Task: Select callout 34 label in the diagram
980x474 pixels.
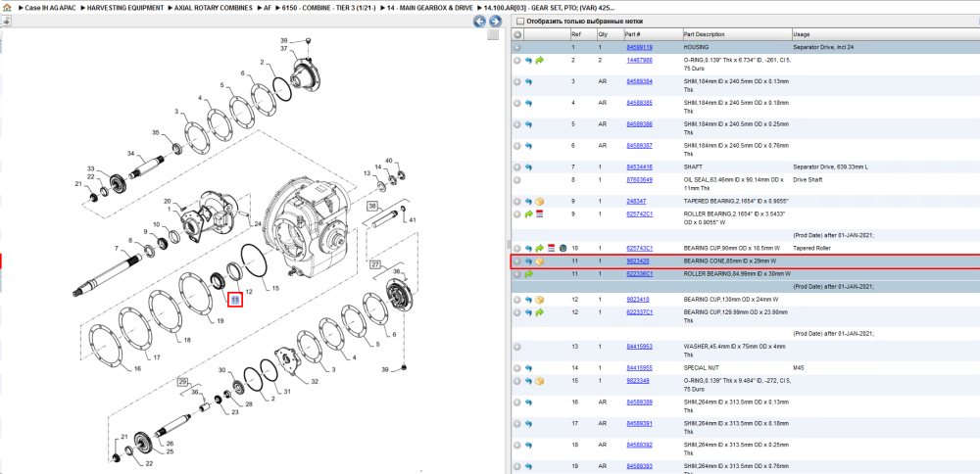Action: (130, 153)
